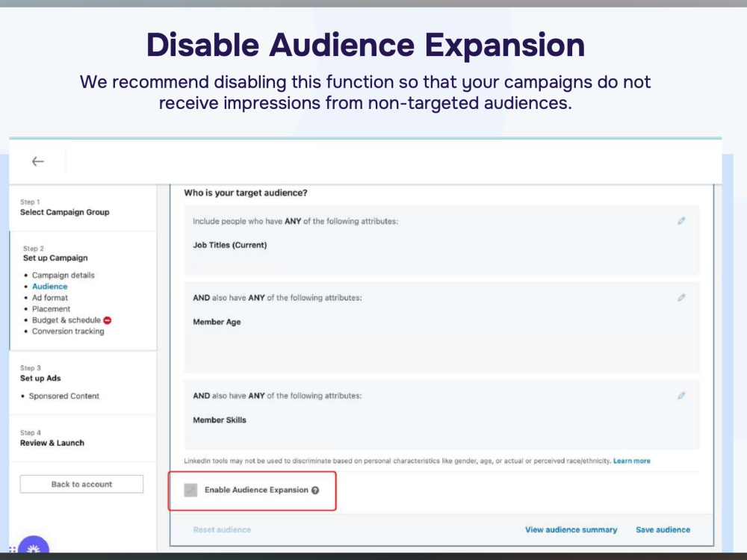747x560 pixels.
Task: Open Step 2 Set up Campaign
Action: 55,253
